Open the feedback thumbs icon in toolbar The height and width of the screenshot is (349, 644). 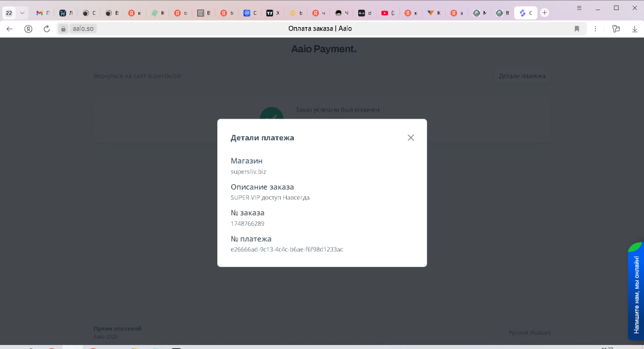coord(616,29)
